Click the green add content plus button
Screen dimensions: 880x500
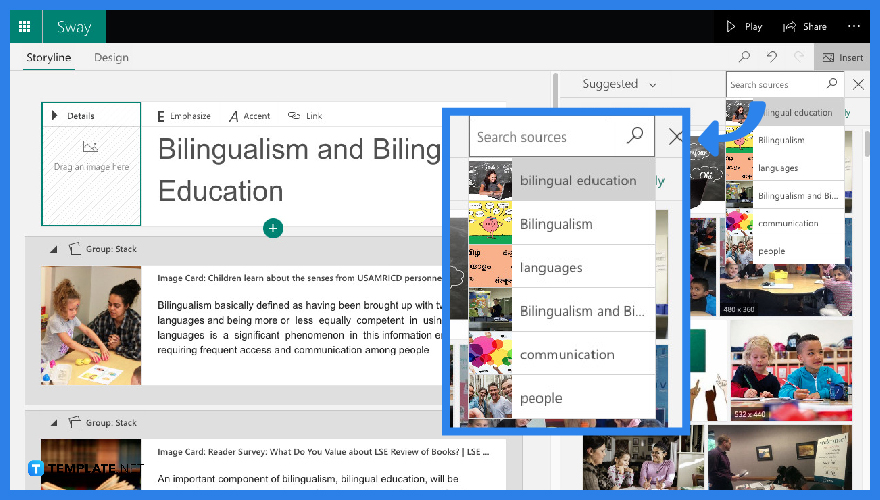coord(272,229)
